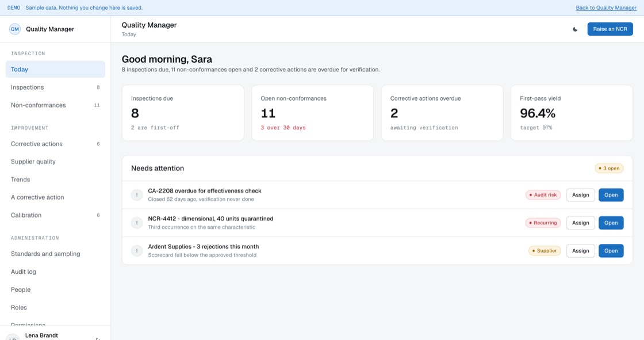This screenshot has width=644, height=340.
Task: Open the Non-conformances page
Action: click(55, 105)
